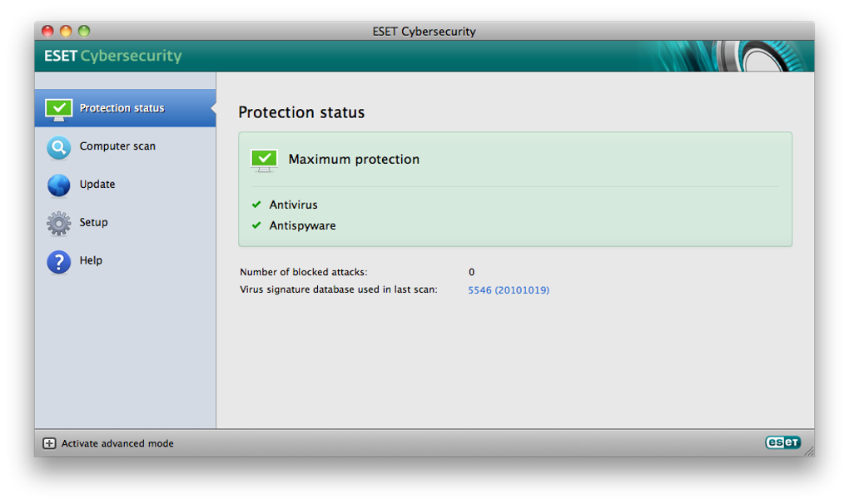
Task: Click the Activate advanced mode text
Action: click(117, 444)
